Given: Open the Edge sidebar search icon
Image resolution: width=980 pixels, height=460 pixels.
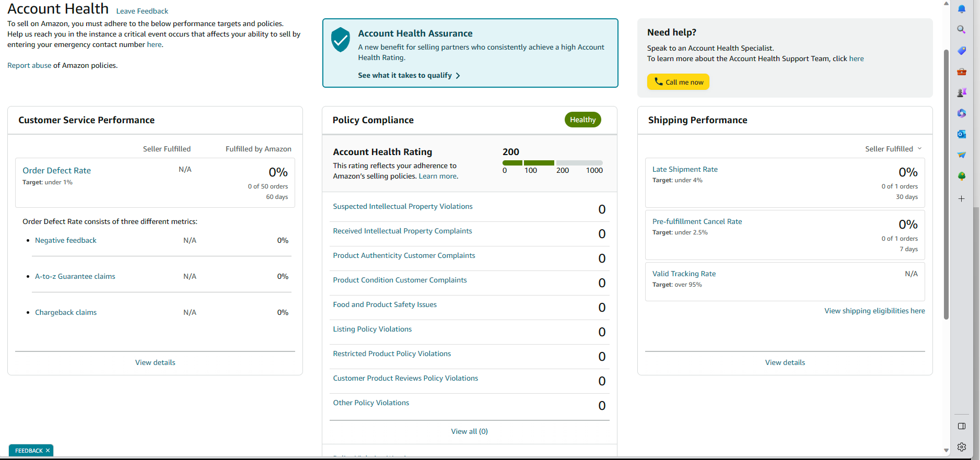Looking at the screenshot, I should click(x=961, y=30).
